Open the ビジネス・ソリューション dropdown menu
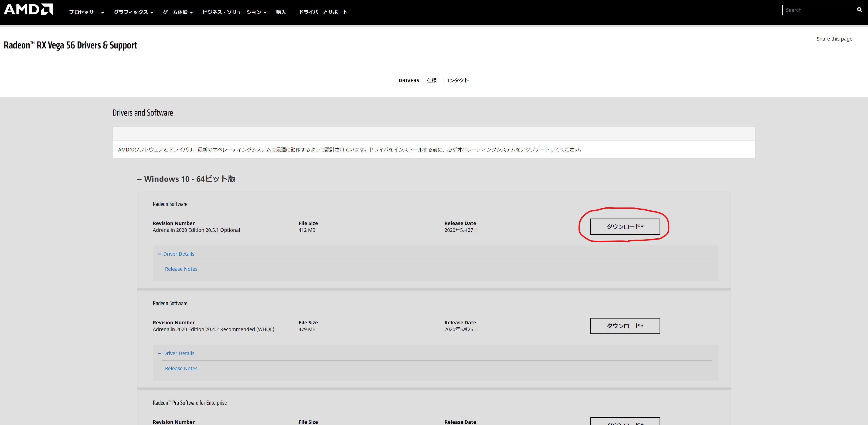Image resolution: width=868 pixels, height=425 pixels. click(235, 12)
